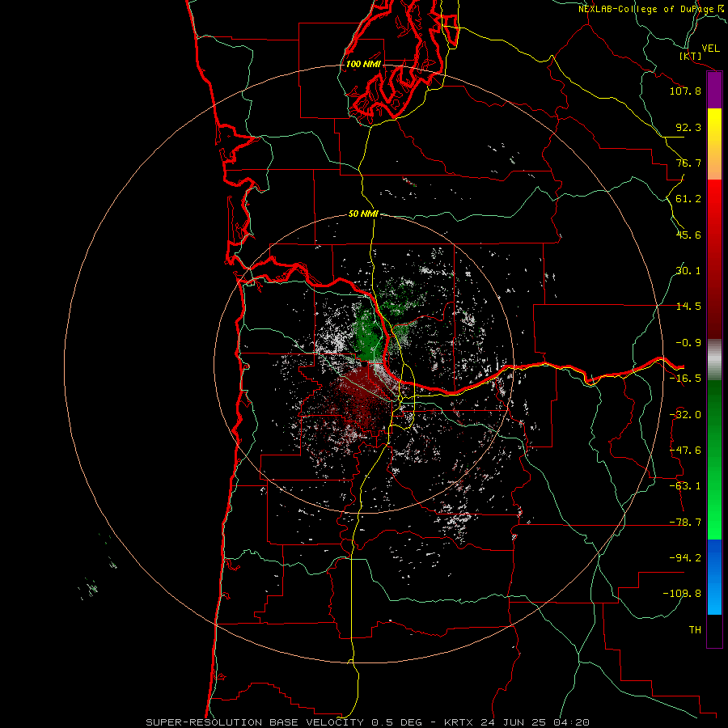
Task: Click the VEL legend title
Action: pos(710,49)
